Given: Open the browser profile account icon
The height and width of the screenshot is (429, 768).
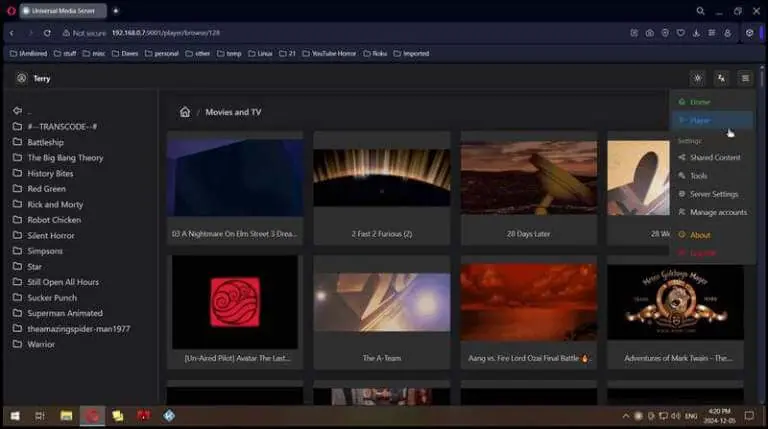Looking at the screenshot, I should point(727,33).
